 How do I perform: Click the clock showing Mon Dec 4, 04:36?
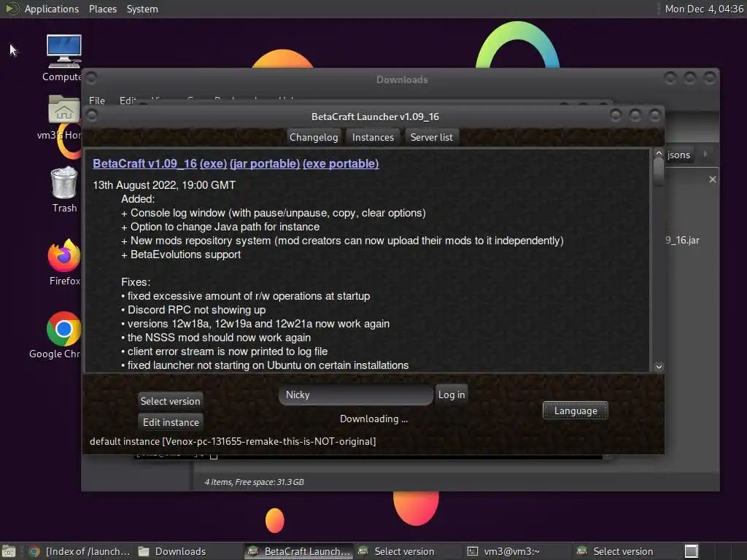(704, 9)
